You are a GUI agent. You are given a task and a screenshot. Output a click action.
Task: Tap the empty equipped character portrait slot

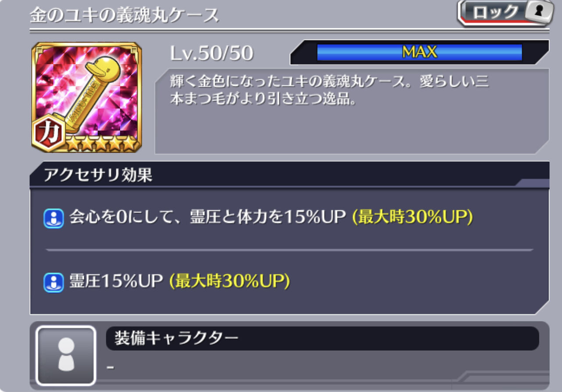coord(66,355)
